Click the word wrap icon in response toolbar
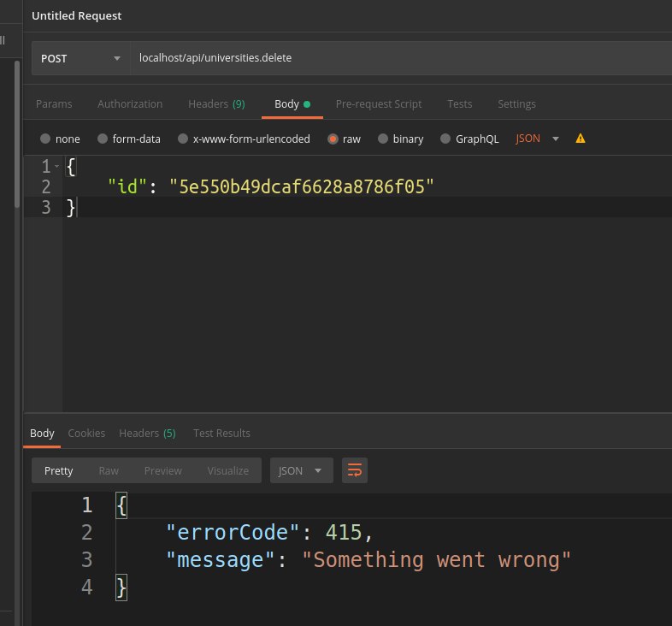Screen dimensions: 672x626 [x=355, y=470]
